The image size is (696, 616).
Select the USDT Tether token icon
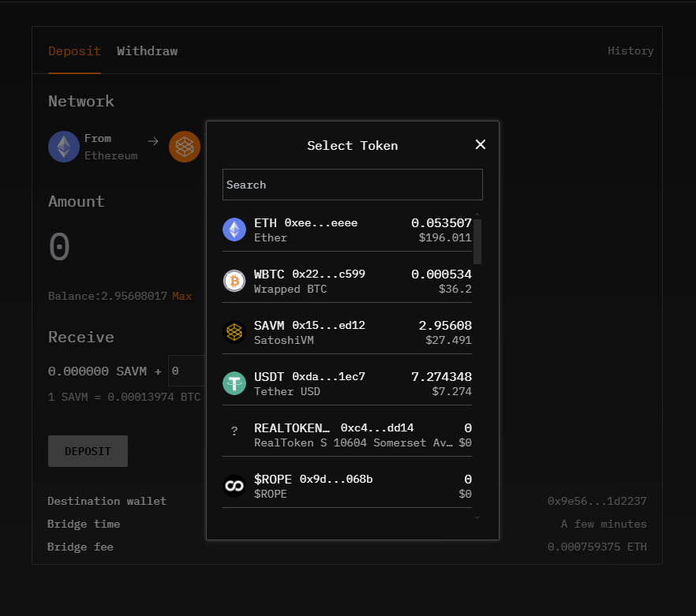coord(234,383)
